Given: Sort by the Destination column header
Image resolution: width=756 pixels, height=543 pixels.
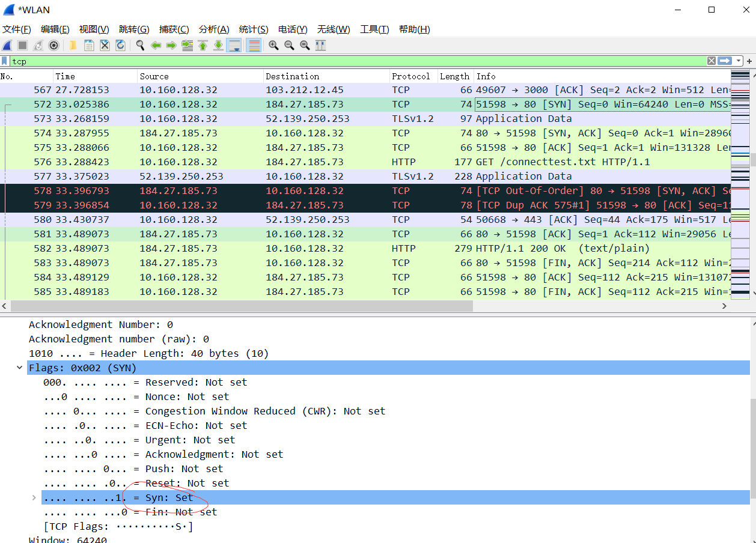Looking at the screenshot, I should coord(327,76).
